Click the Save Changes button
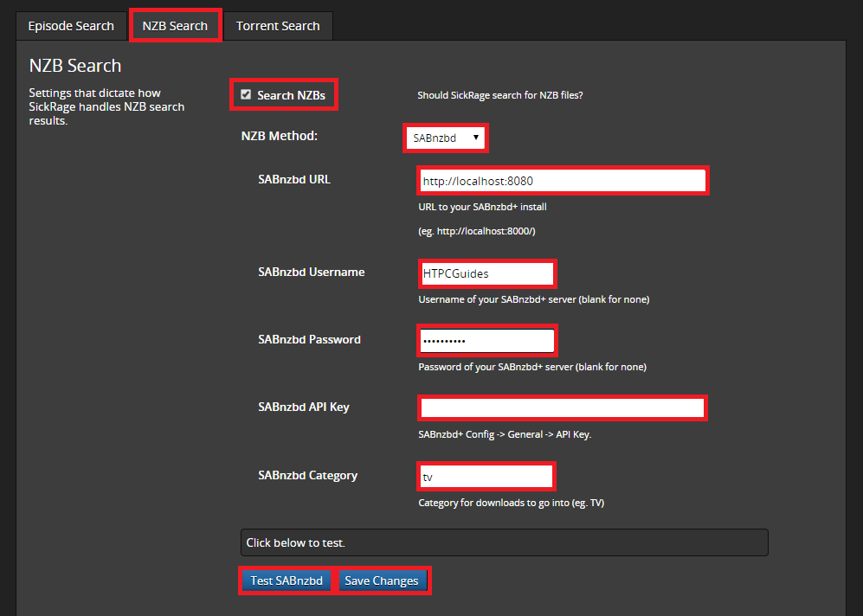This screenshot has width=863, height=616. [x=382, y=581]
